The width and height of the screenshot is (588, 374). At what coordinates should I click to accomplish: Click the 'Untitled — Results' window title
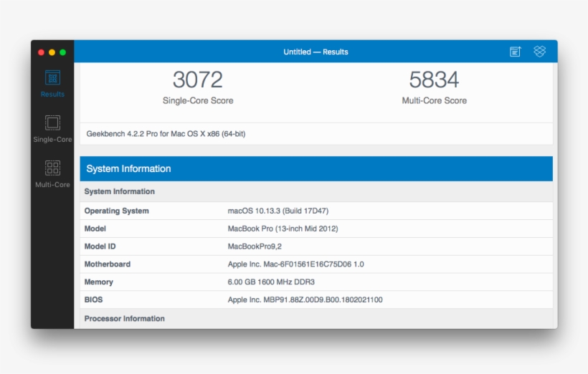coord(316,52)
